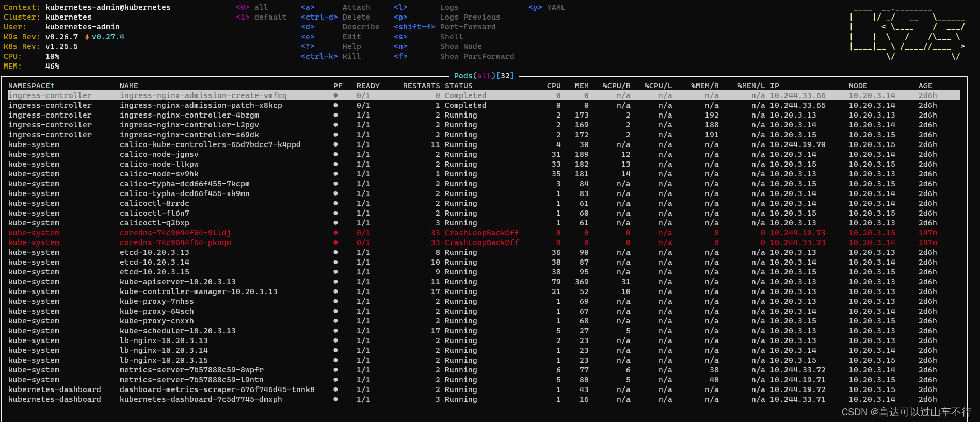The width and height of the screenshot is (980, 422).
Task: Select the coredns-74c9644f64-pknqm pod name
Action: pos(175,242)
